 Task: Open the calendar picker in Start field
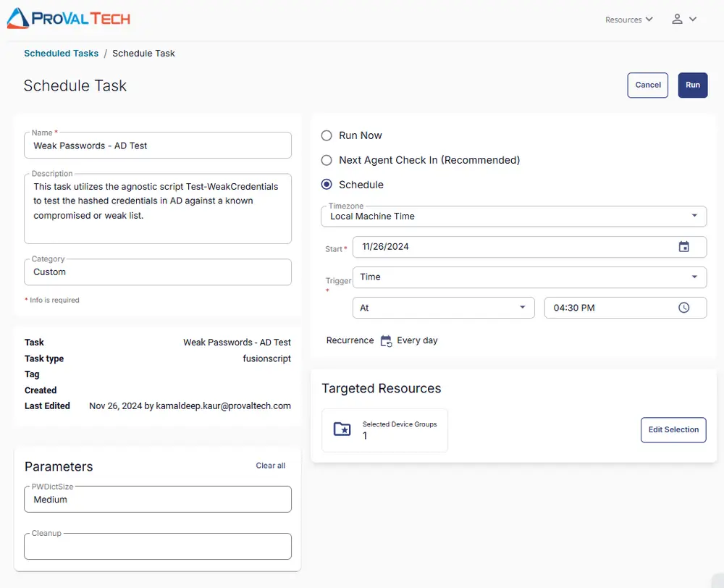tap(684, 247)
